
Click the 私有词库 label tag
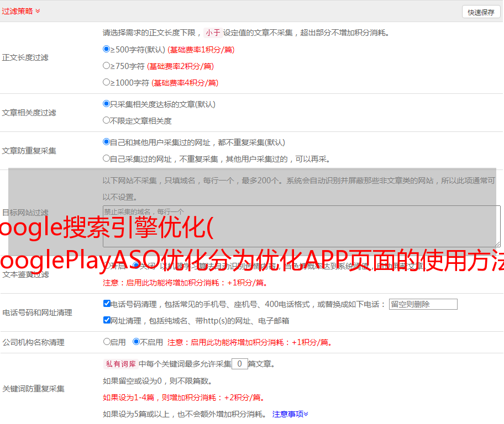point(119,364)
